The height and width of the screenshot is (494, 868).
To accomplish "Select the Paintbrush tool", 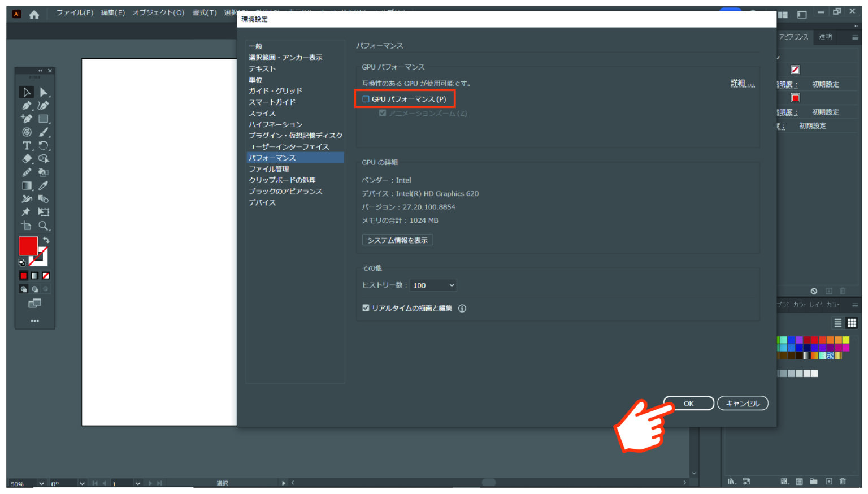I will pyautogui.click(x=44, y=132).
